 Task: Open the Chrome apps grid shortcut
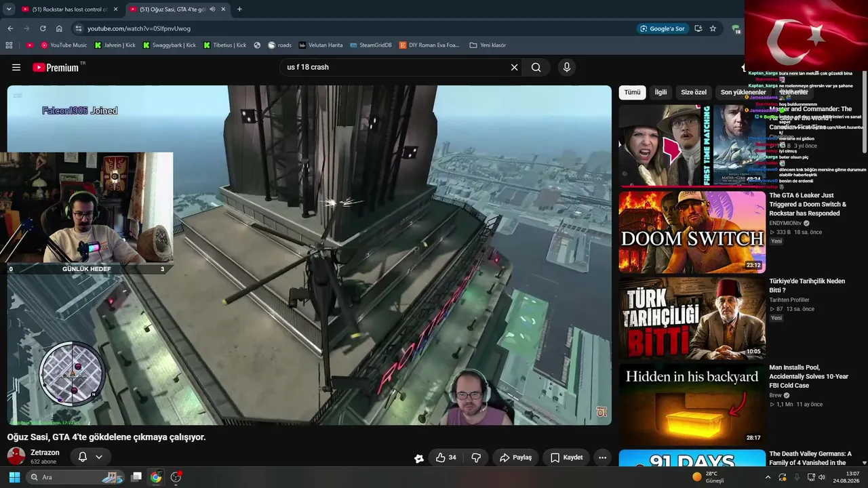click(x=9, y=45)
